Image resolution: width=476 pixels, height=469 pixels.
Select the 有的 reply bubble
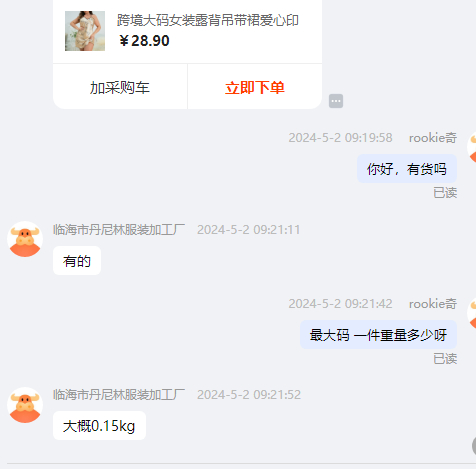tap(77, 261)
